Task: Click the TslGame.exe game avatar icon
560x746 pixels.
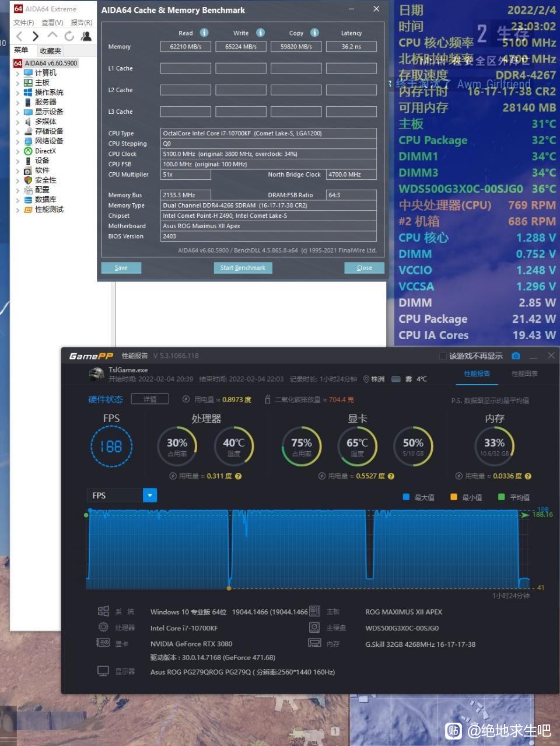Action: pyautogui.click(x=96, y=374)
